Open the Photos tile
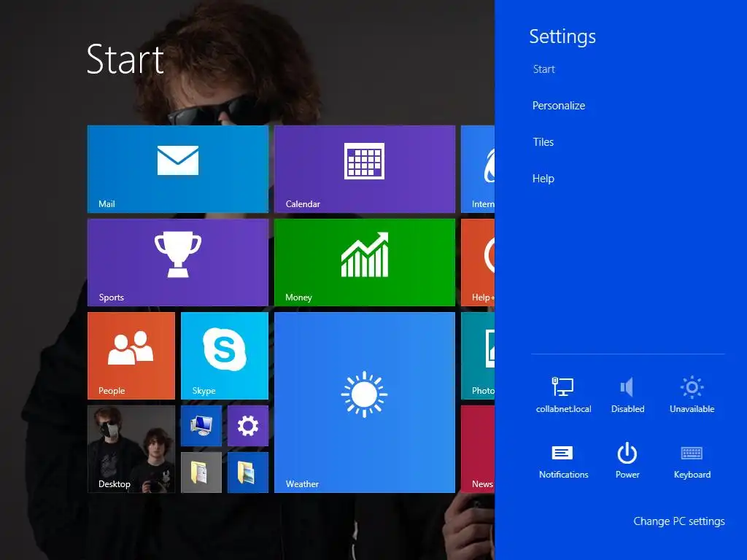This screenshot has width=747, height=560. click(x=478, y=356)
